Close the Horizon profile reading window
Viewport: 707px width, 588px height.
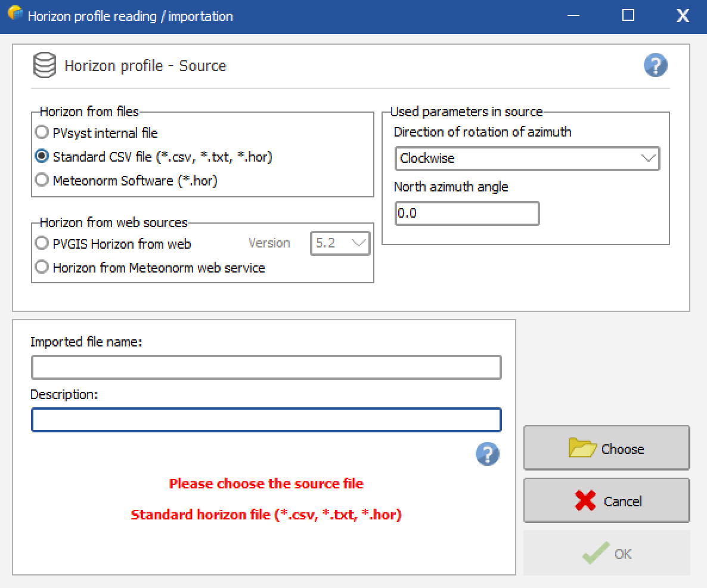coord(682,16)
